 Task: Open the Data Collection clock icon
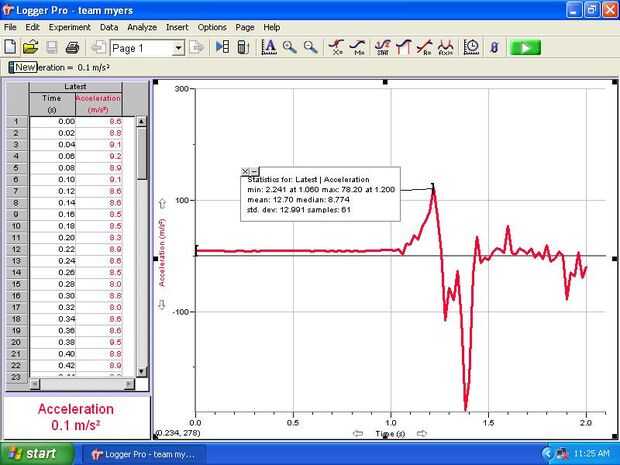tap(471, 47)
